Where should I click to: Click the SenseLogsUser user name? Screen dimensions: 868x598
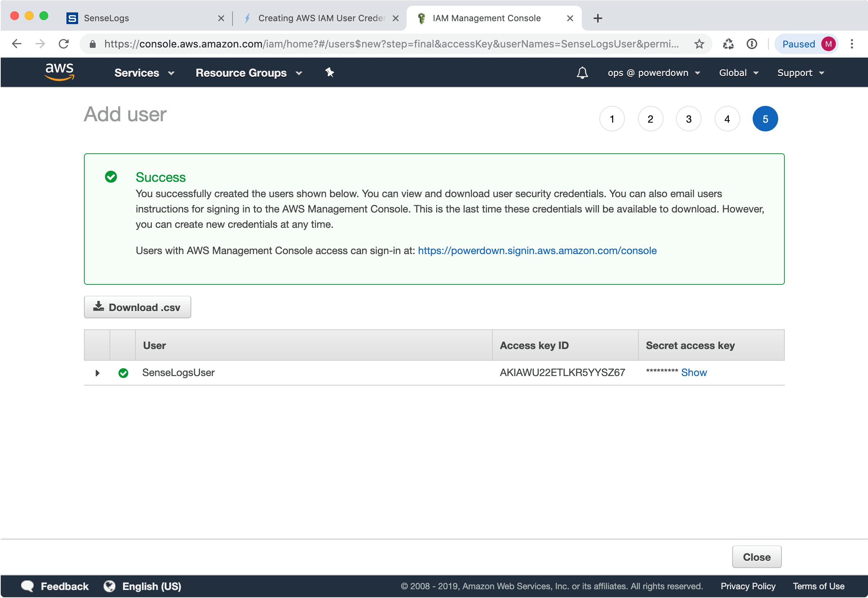[178, 373]
